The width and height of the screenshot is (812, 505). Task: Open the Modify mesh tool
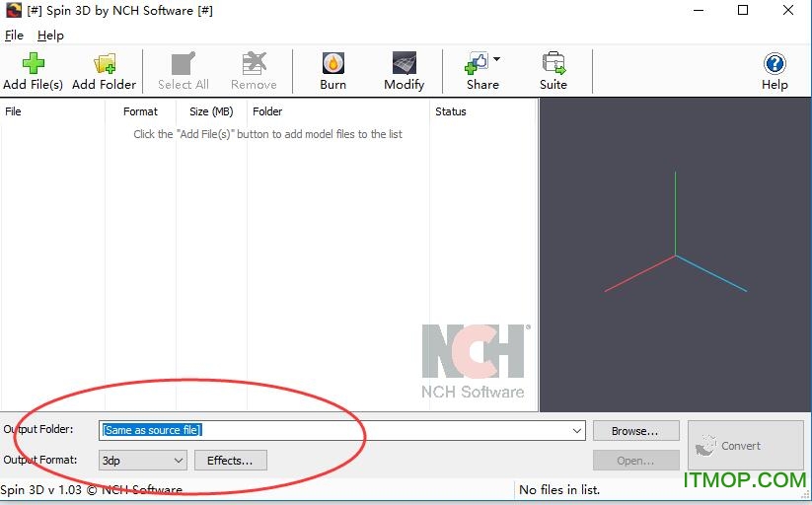404,64
